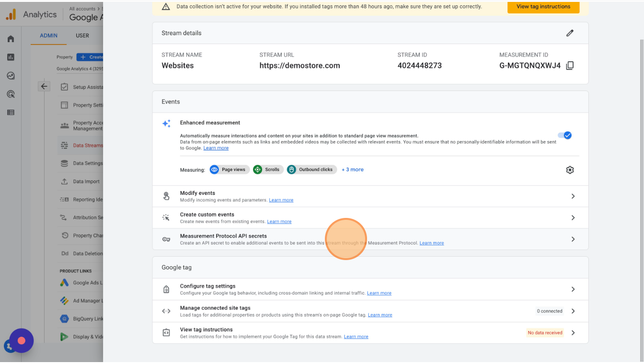Open Learn more link for Configure tag settings

pos(379,293)
